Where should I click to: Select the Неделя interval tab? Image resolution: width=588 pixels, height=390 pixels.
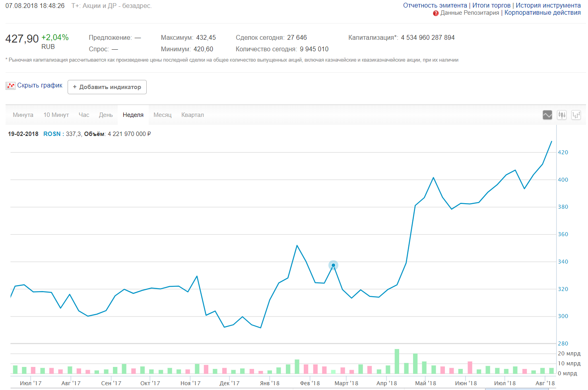tap(133, 115)
